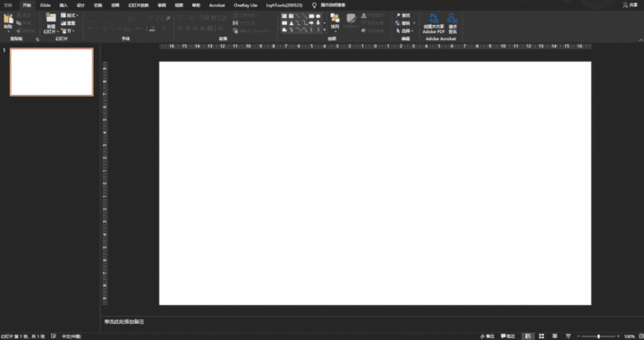Screen dimensions: 644x340
Task: Select the oval shape in shapes gallery
Action: tap(318, 16)
